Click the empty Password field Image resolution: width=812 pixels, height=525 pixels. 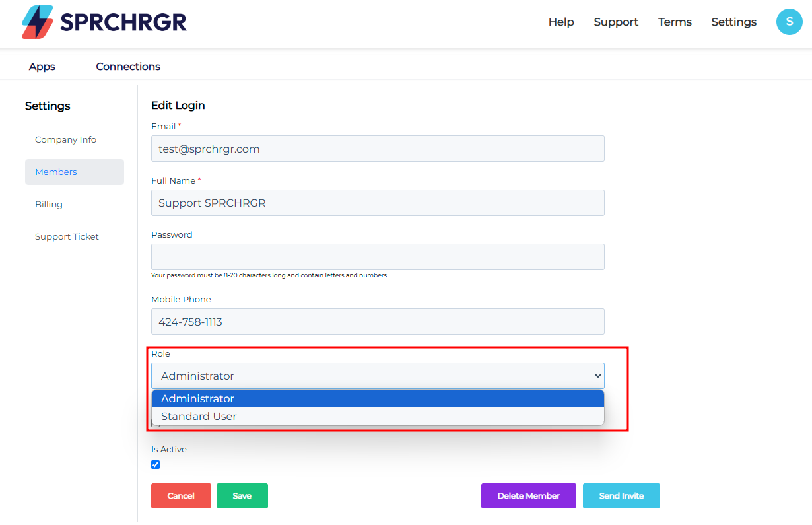(x=378, y=257)
